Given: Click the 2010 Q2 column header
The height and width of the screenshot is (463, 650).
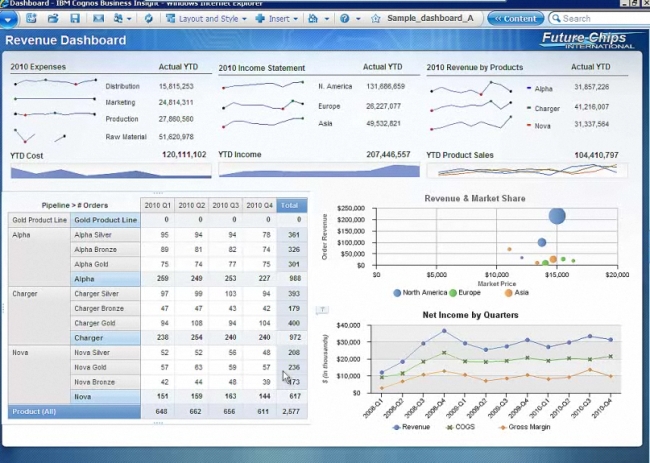Looking at the screenshot, I should [x=192, y=205].
